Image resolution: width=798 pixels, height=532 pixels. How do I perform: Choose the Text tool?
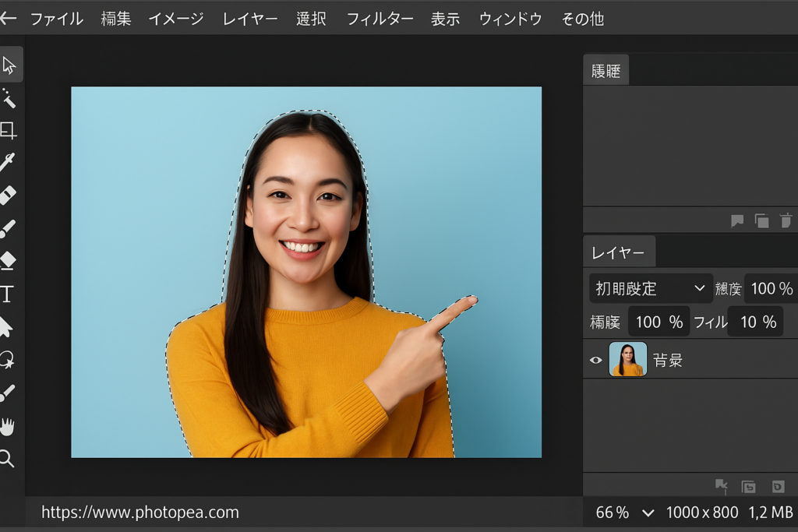[x=8, y=294]
